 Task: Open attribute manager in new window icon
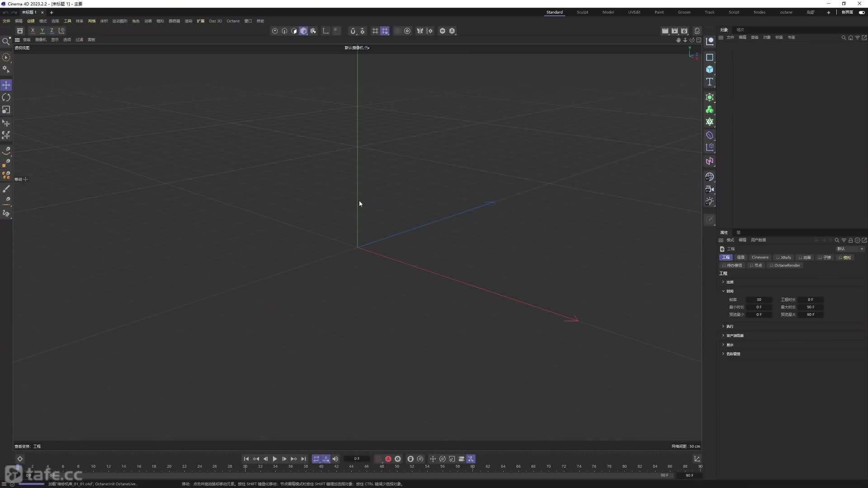(x=864, y=240)
